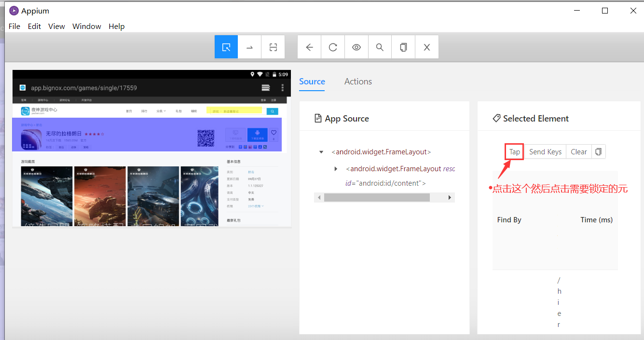This screenshot has width=644, height=340.
Task: Select the nested FrameLayout android:id/content row
Action: [400, 176]
